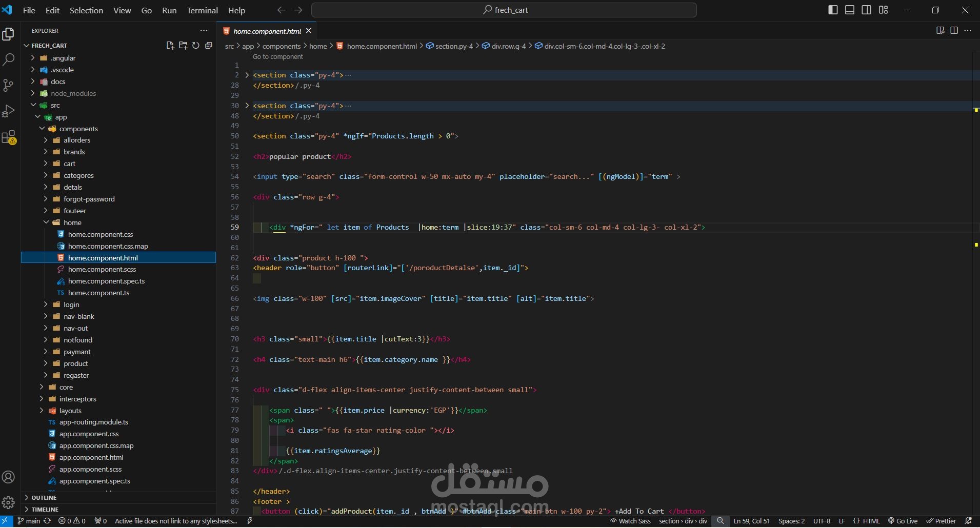Viewport: 980px width, 528px height.
Task: Click Ln 59, Col 51 status entry
Action: tap(752, 521)
